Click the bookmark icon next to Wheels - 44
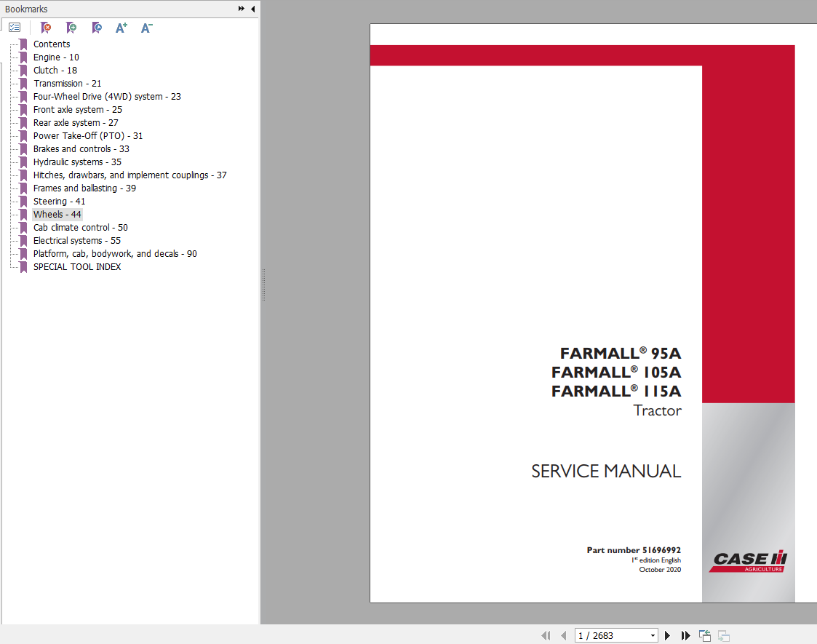Viewport: 817px width, 644px height. coord(23,214)
